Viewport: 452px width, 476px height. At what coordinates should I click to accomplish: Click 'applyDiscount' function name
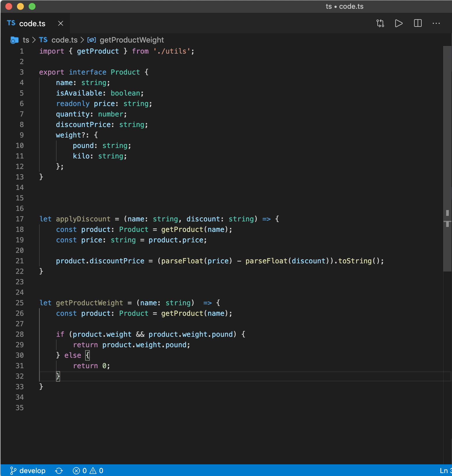pyautogui.click(x=83, y=219)
